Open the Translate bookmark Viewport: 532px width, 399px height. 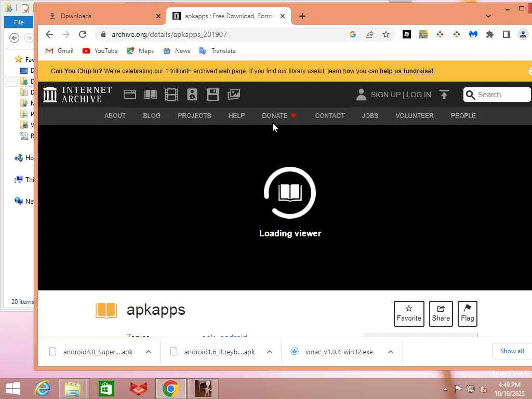218,51
